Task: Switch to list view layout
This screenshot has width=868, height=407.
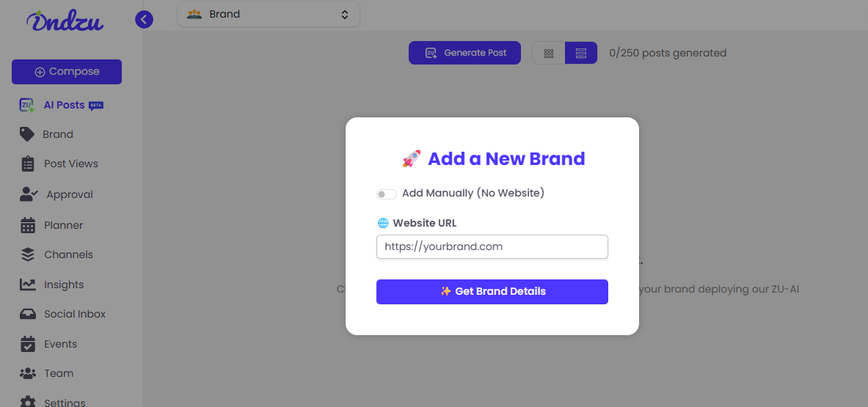Action: (x=581, y=53)
